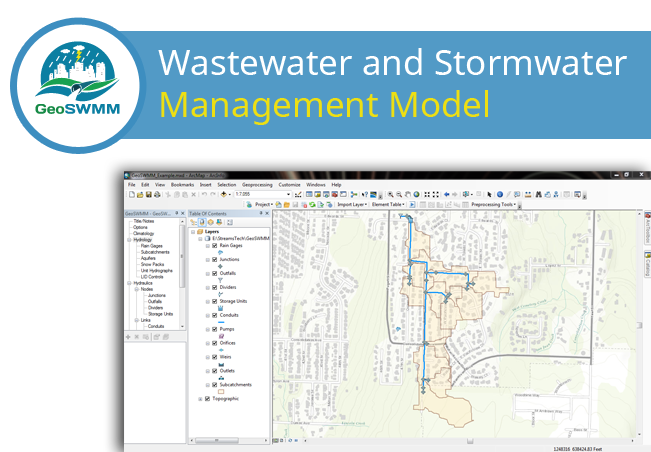Open the Selection menu
The width and height of the screenshot is (651, 452).
pyautogui.click(x=227, y=185)
